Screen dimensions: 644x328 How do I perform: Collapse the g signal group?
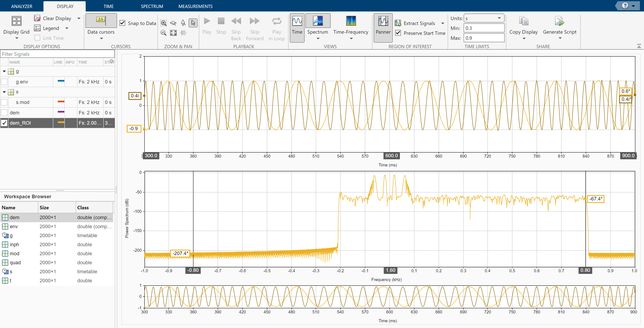coord(4,72)
